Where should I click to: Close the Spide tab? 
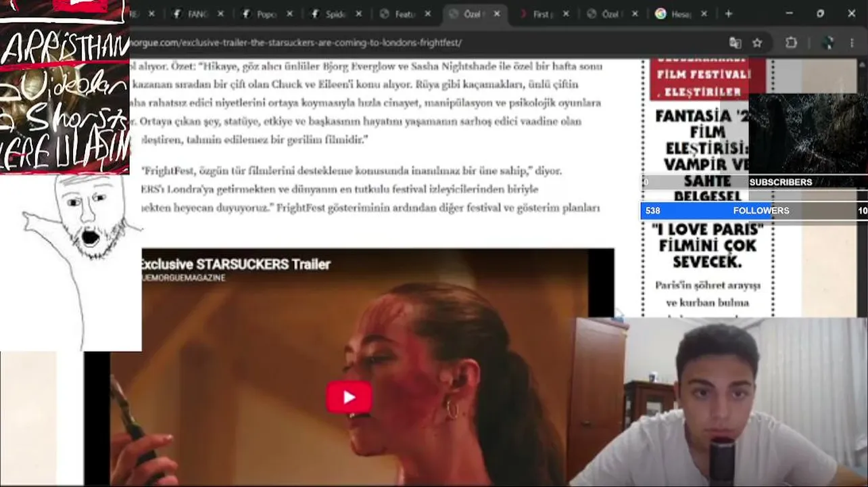pyautogui.click(x=358, y=14)
